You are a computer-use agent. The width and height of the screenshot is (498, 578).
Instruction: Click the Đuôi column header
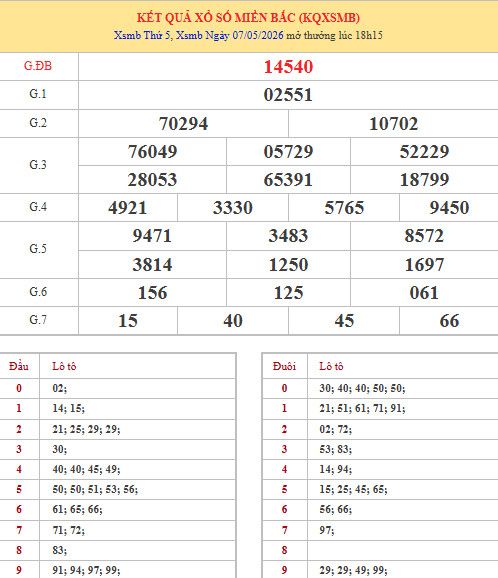tap(284, 366)
